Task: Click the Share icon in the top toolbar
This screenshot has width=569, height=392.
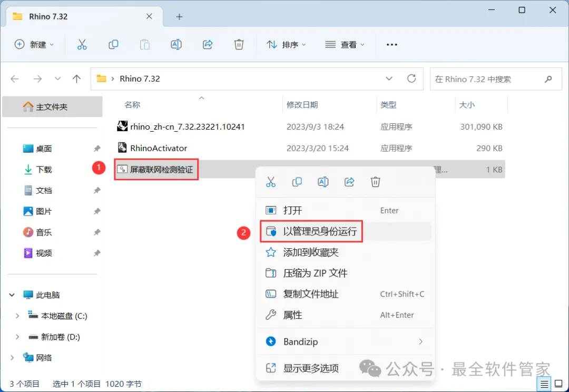Action: [x=208, y=45]
